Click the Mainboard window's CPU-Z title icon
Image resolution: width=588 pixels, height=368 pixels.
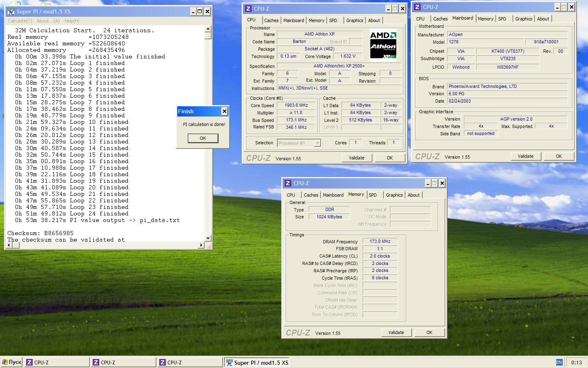(417, 7)
